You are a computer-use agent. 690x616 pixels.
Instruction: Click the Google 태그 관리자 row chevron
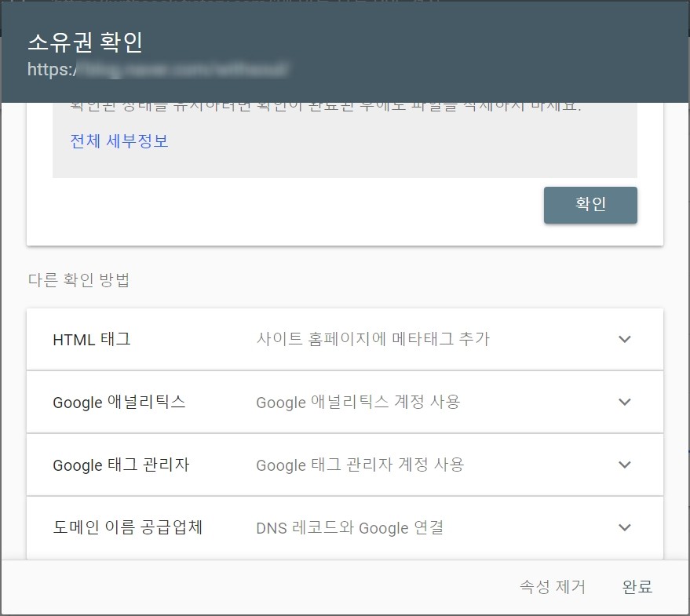[624, 465]
